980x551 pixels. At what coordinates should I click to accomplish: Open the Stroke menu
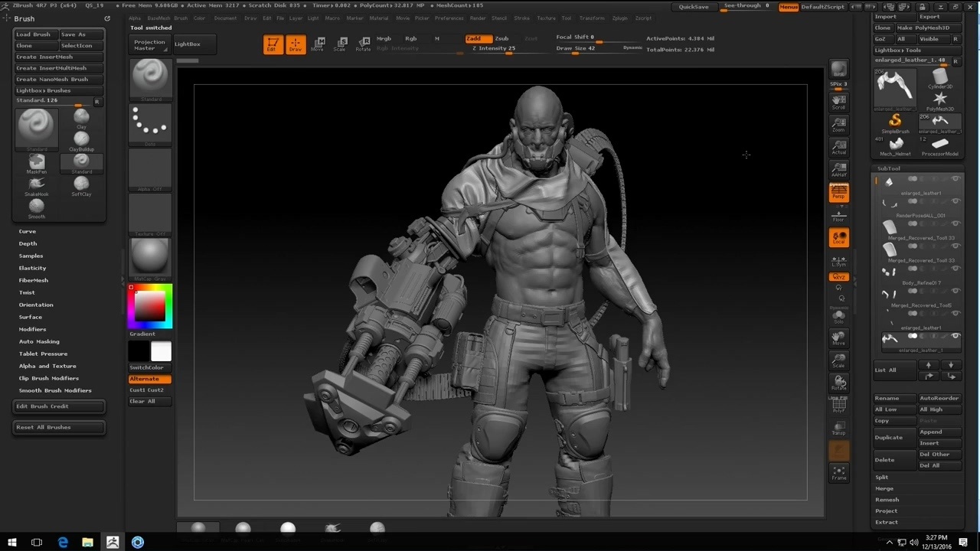point(522,18)
